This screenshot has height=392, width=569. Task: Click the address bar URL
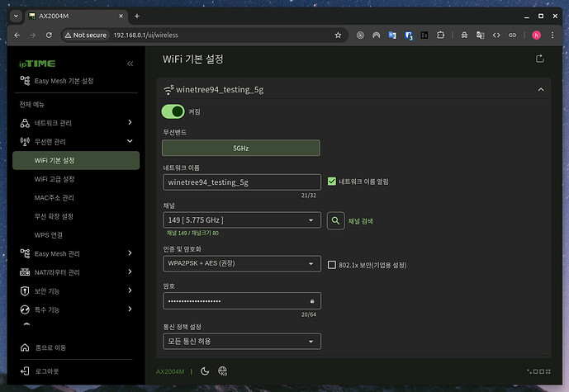click(146, 35)
